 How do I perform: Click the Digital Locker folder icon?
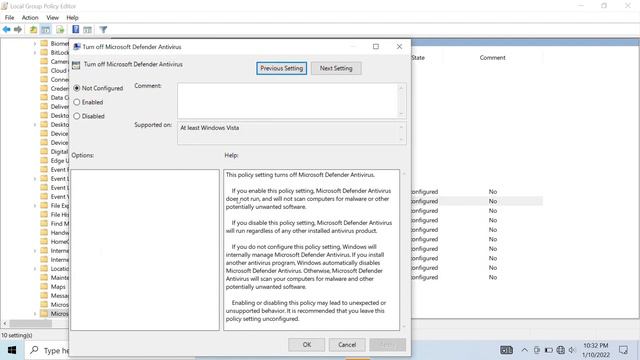point(44,151)
